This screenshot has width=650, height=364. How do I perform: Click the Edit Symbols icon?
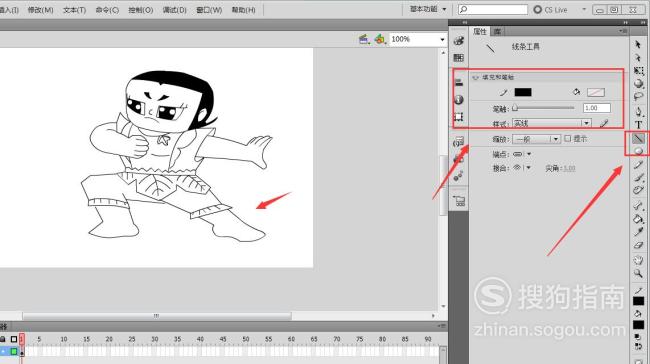click(x=379, y=39)
